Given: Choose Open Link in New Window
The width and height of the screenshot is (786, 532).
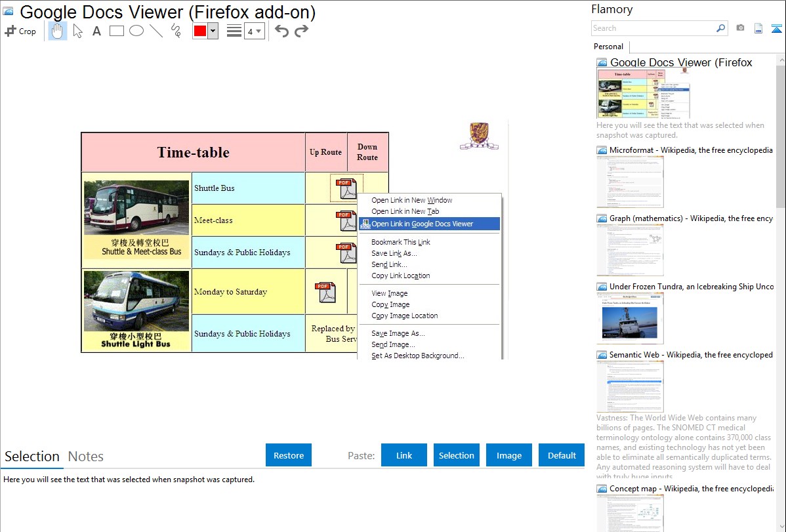Looking at the screenshot, I should pos(430,200).
